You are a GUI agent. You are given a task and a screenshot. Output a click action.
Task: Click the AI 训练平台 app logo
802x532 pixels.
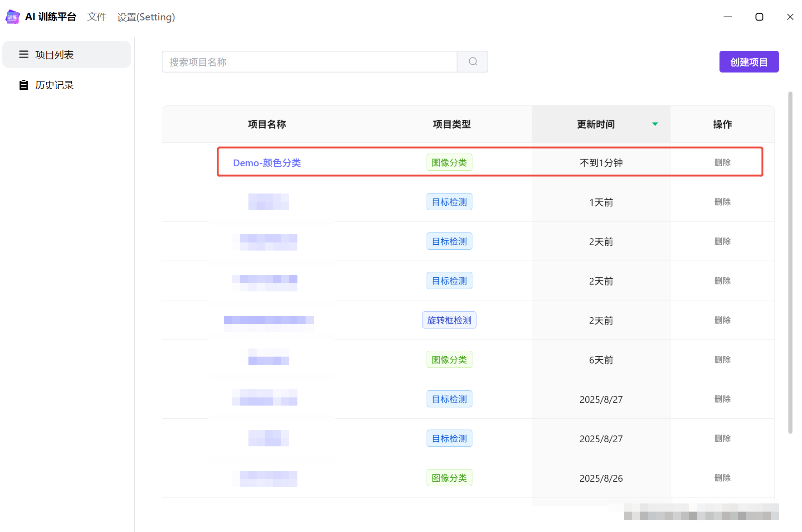(x=12, y=17)
